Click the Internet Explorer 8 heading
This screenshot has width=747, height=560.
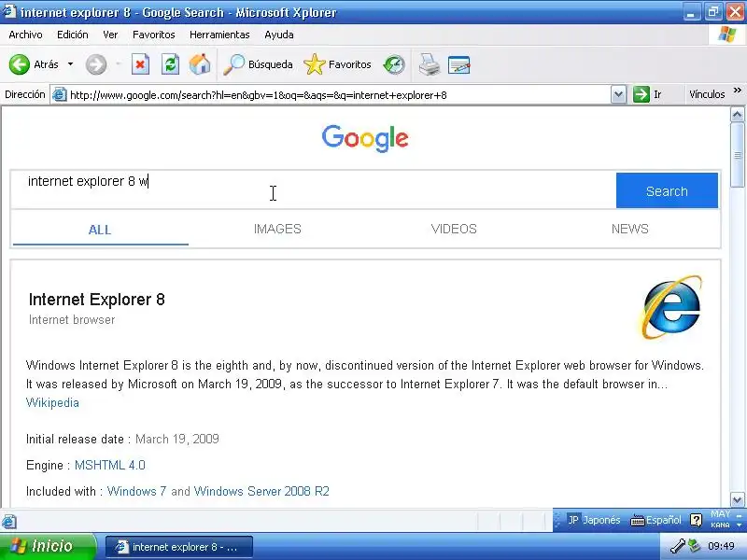pos(97,300)
